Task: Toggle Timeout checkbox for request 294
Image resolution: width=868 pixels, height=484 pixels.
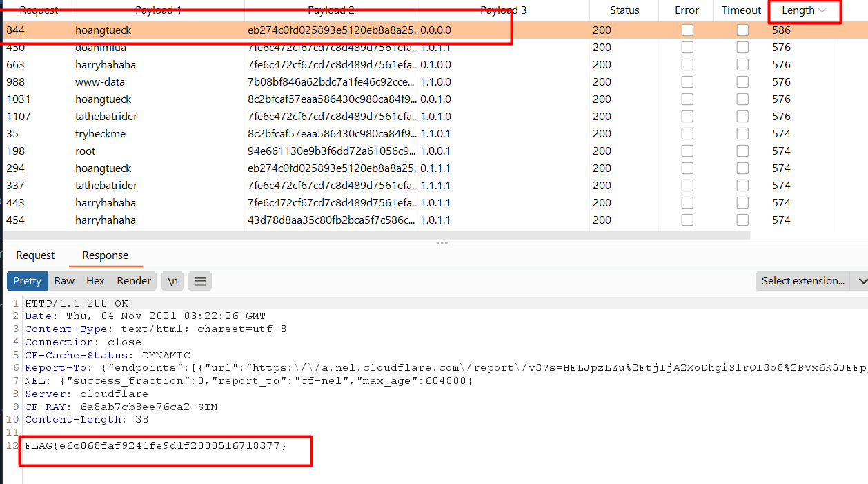Action: coord(742,168)
